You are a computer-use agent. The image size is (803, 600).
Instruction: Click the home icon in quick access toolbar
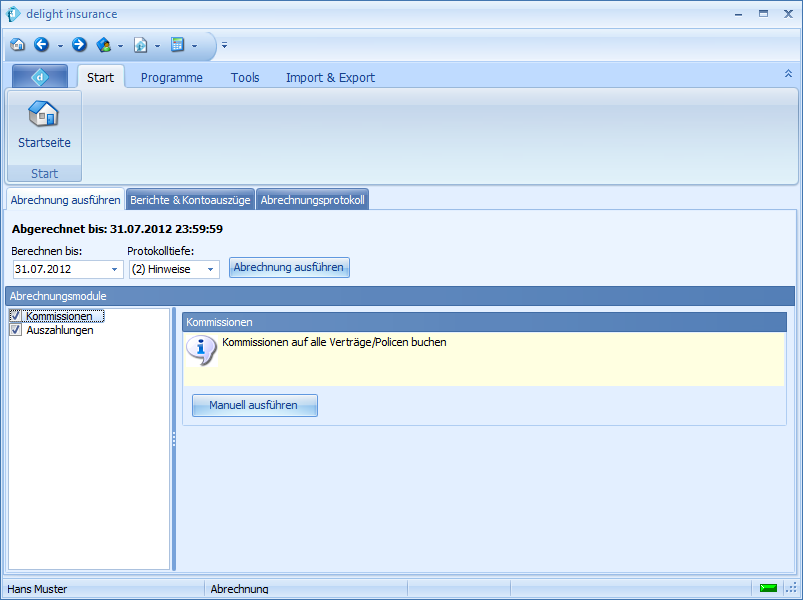(x=17, y=45)
